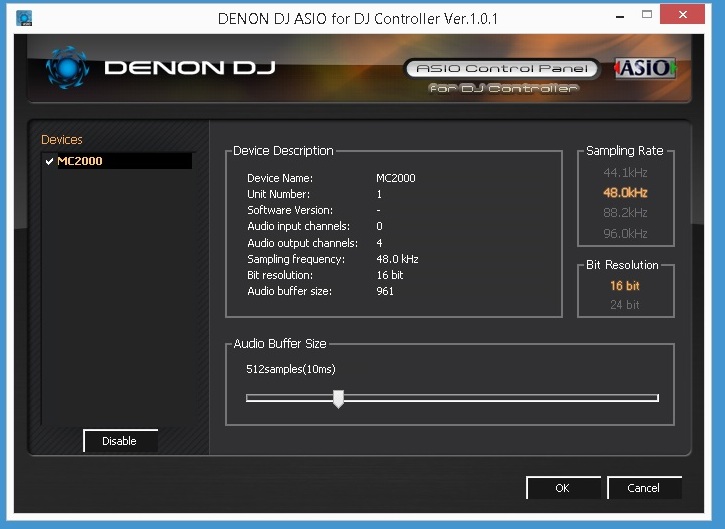Image resolution: width=725 pixels, height=529 pixels.
Task: Toggle the MC2000 device checkmark
Action: (49, 161)
